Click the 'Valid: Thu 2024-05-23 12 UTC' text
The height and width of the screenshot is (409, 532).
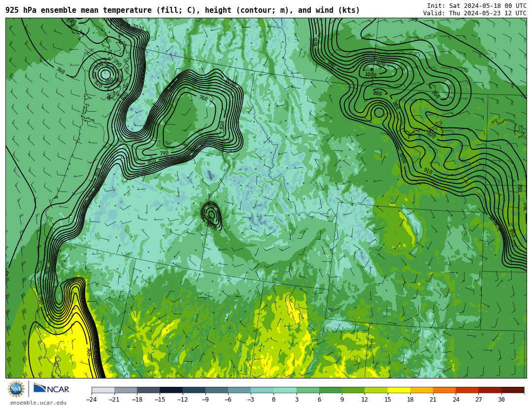(475, 13)
